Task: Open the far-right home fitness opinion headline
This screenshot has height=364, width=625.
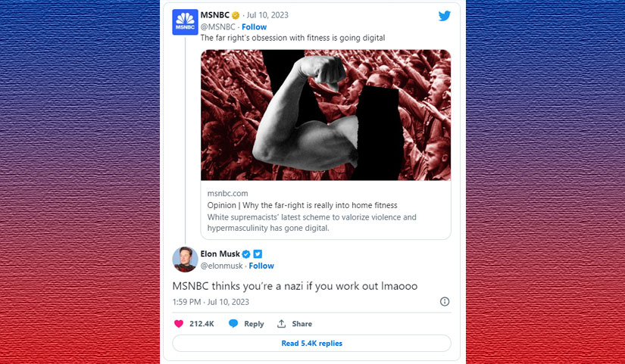Action: click(x=302, y=206)
